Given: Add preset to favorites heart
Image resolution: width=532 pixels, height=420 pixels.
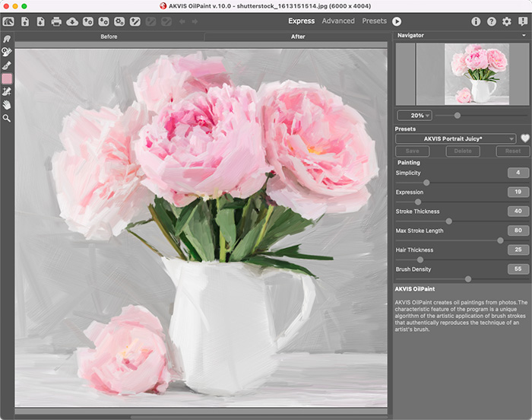Looking at the screenshot, I should pos(524,138).
